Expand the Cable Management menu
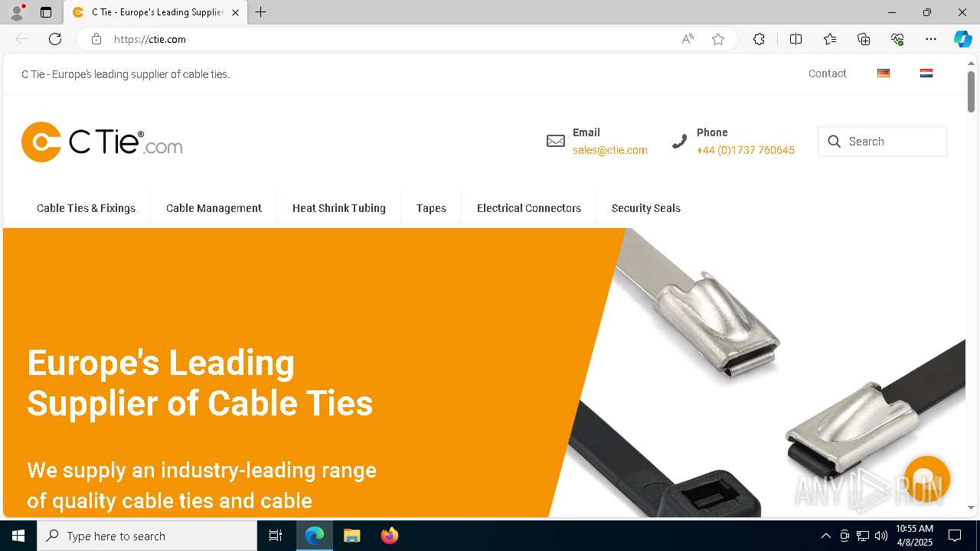980x551 pixels. [x=214, y=208]
